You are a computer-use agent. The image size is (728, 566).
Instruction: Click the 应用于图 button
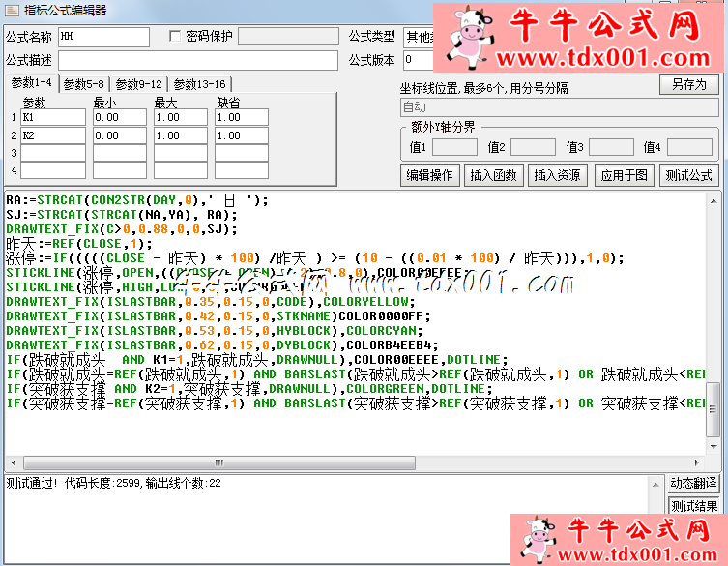(624, 176)
